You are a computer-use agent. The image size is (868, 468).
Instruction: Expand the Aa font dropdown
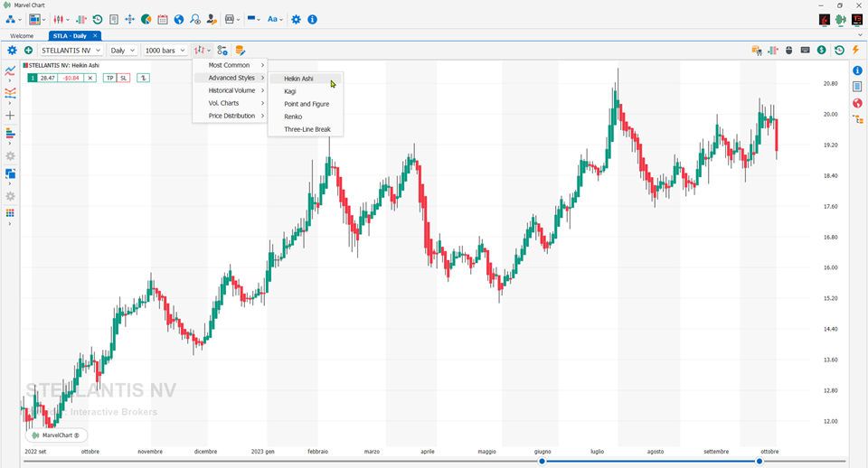[281, 19]
